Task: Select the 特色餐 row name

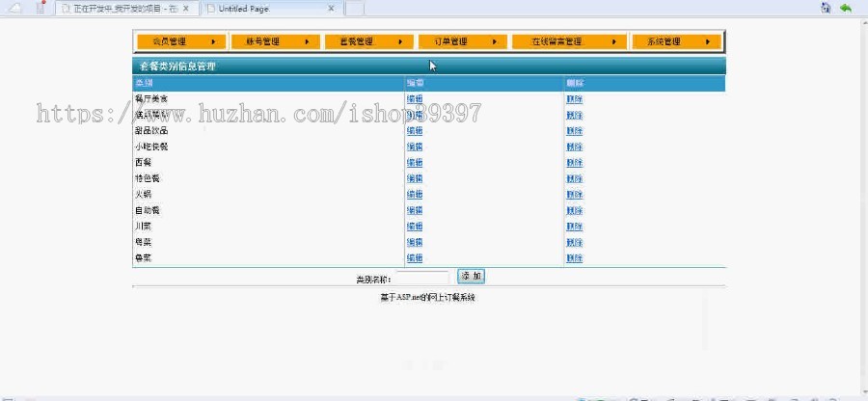Action: (148, 178)
